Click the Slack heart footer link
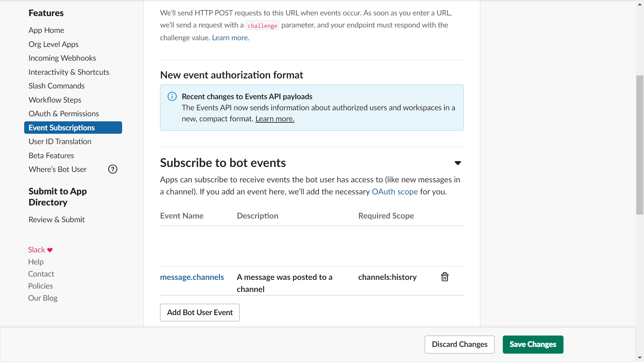644x362 pixels. pyautogui.click(x=40, y=250)
